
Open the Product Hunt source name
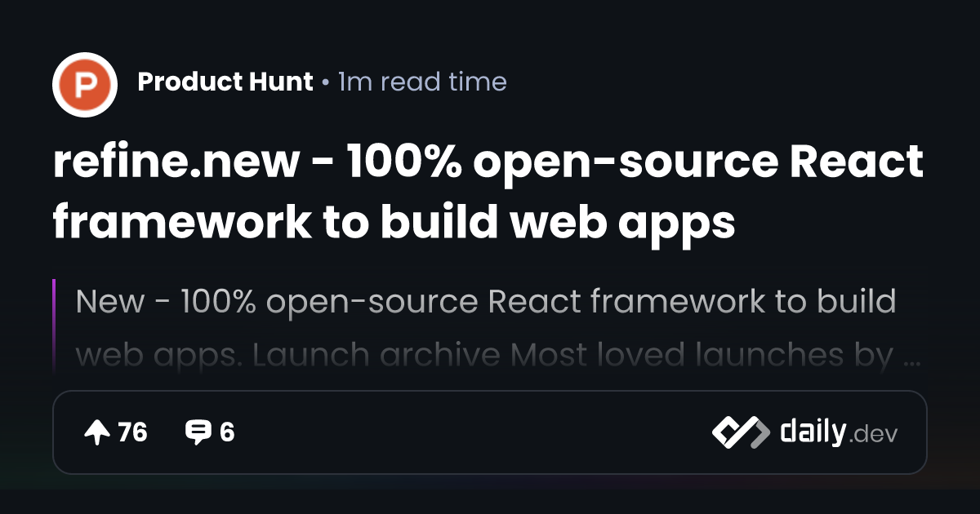click(225, 82)
